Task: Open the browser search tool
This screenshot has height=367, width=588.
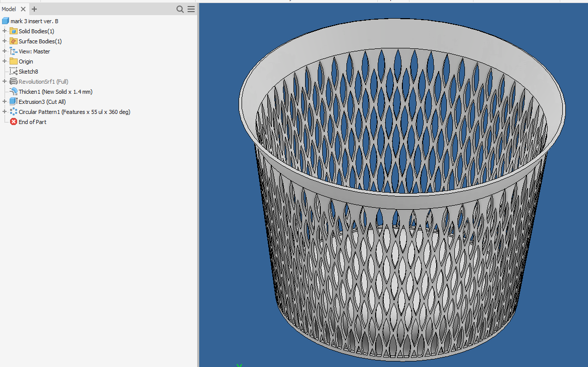Action: (180, 9)
